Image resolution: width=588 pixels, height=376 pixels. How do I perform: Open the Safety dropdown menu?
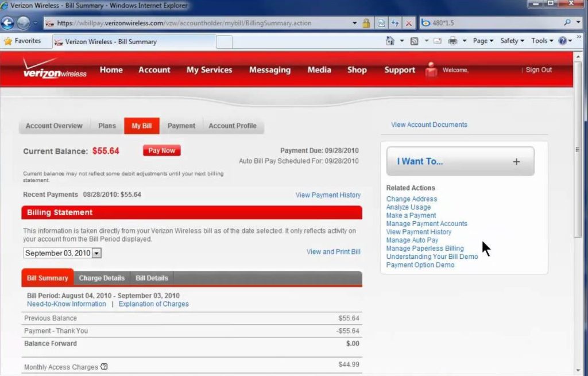click(x=512, y=41)
